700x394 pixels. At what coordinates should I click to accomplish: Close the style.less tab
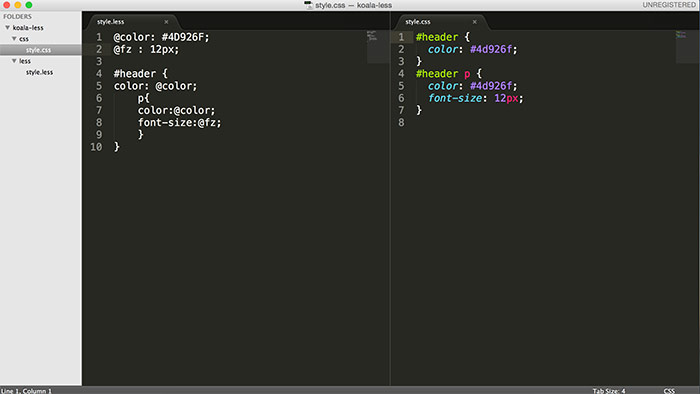(167, 22)
